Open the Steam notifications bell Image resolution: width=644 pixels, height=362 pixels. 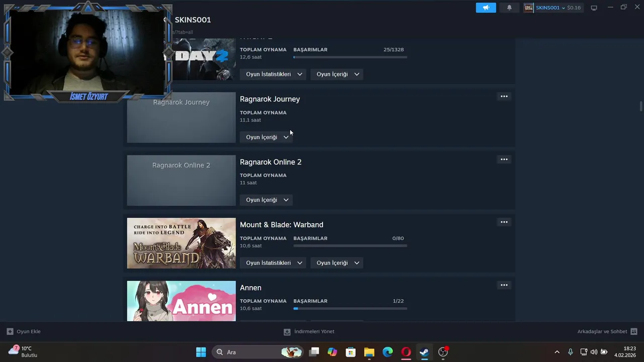[509, 8]
